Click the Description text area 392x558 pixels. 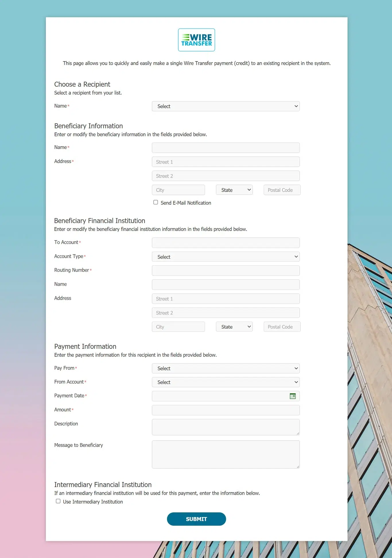point(226,427)
